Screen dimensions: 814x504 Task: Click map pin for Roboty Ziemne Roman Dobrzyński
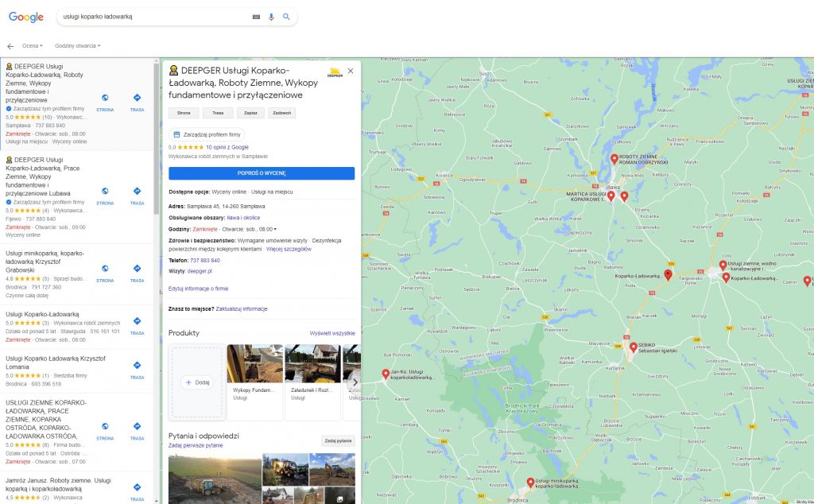coord(614,159)
